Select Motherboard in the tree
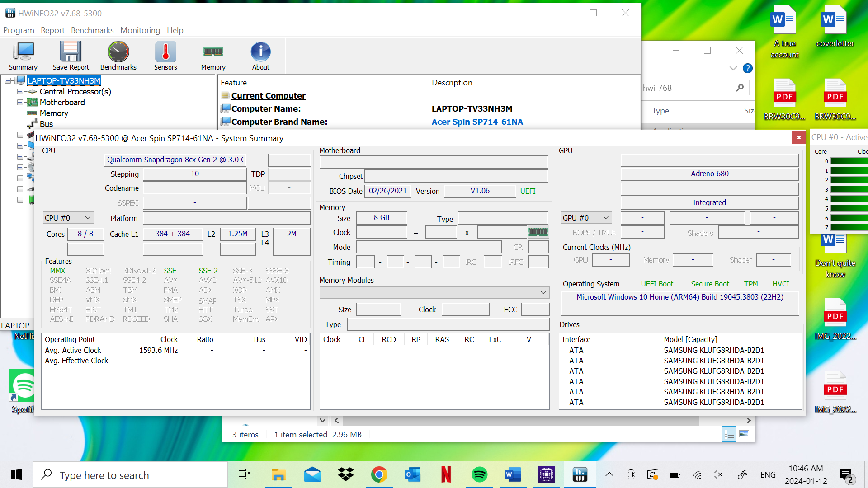The width and height of the screenshot is (868, 488). pos(62,102)
